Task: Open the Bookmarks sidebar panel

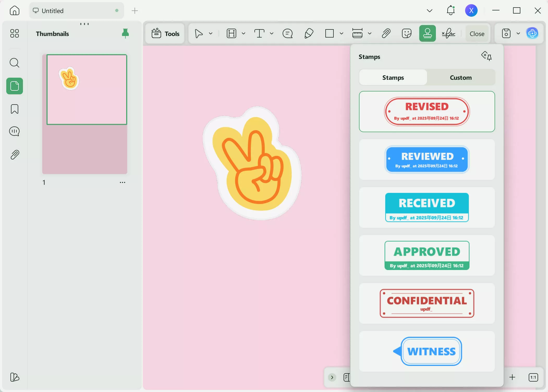Action: click(15, 109)
